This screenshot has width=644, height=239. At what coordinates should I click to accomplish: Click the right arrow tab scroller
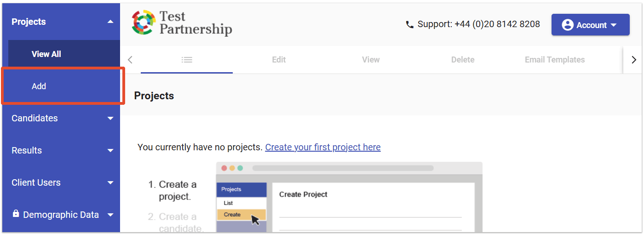(x=633, y=60)
